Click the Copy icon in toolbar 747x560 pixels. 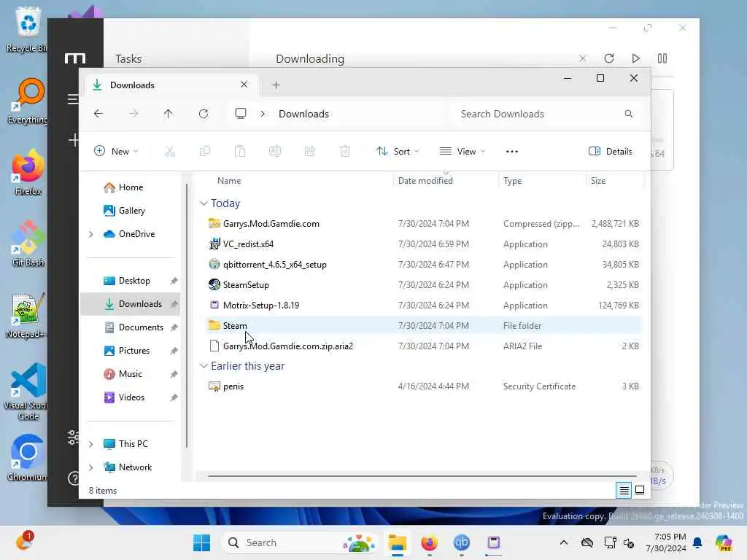[x=205, y=152]
